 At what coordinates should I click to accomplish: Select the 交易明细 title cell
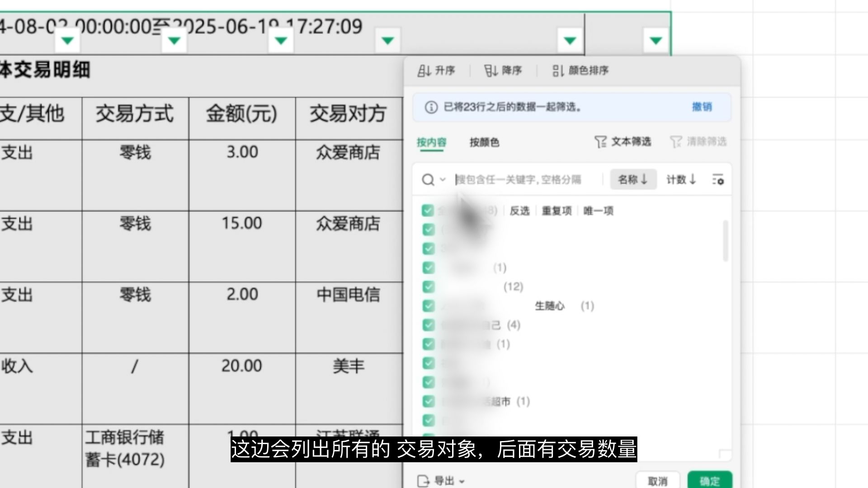click(201, 75)
